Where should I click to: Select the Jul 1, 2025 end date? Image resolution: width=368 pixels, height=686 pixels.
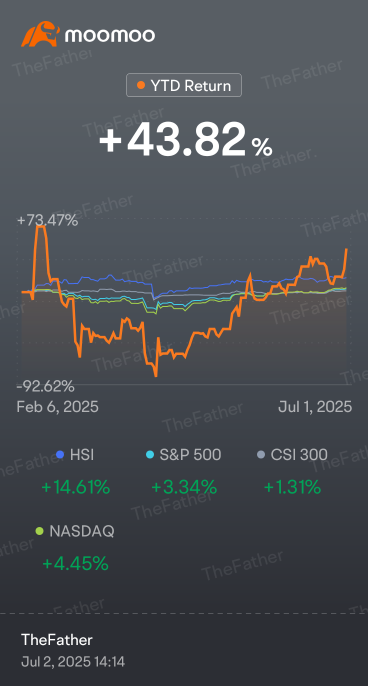pyautogui.click(x=315, y=407)
